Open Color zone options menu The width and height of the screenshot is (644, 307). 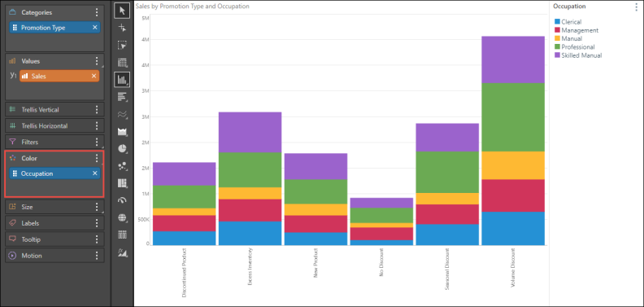coord(97,158)
